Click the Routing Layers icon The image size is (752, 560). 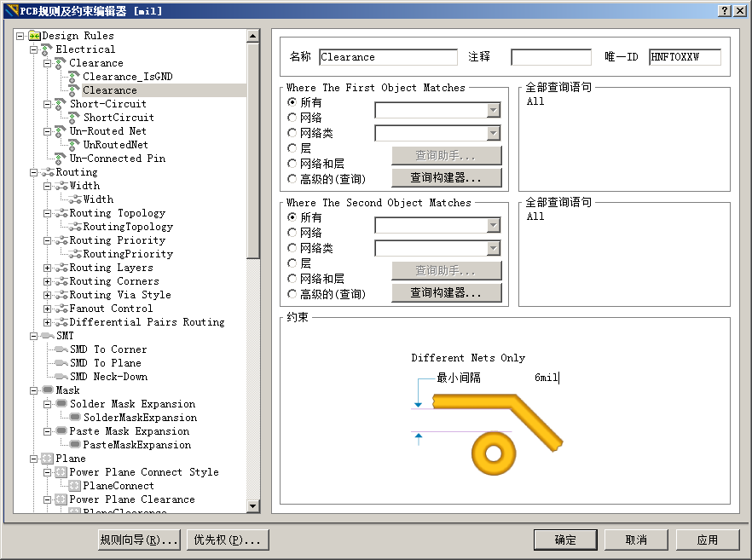61,268
